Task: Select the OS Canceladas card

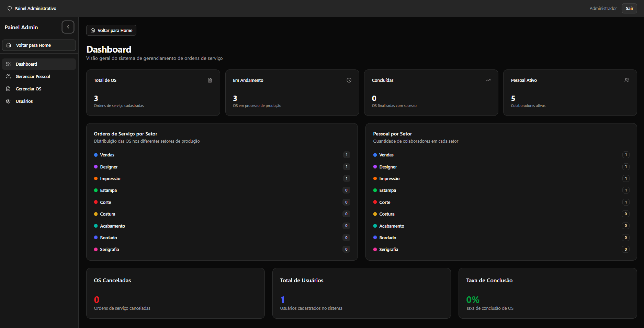Action: 175,293
